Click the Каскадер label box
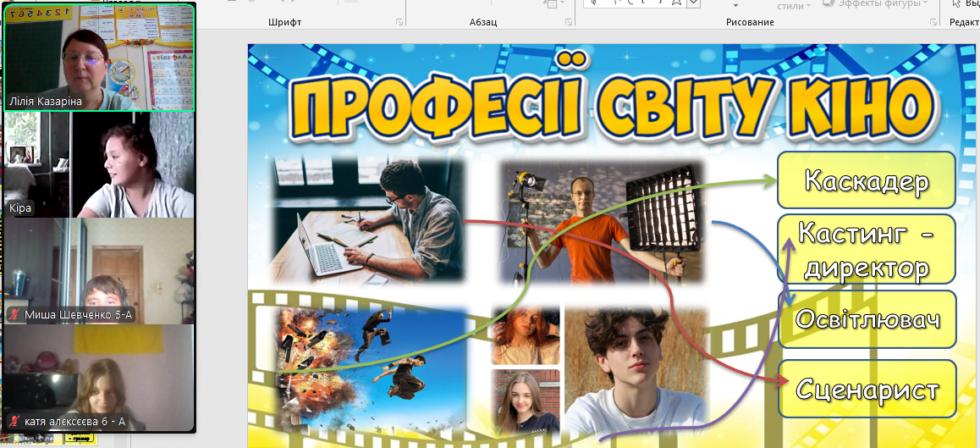This screenshot has width=980, height=448. click(x=866, y=180)
